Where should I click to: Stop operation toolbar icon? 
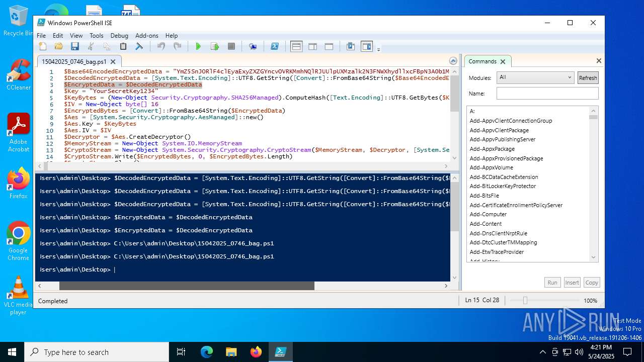point(231,46)
